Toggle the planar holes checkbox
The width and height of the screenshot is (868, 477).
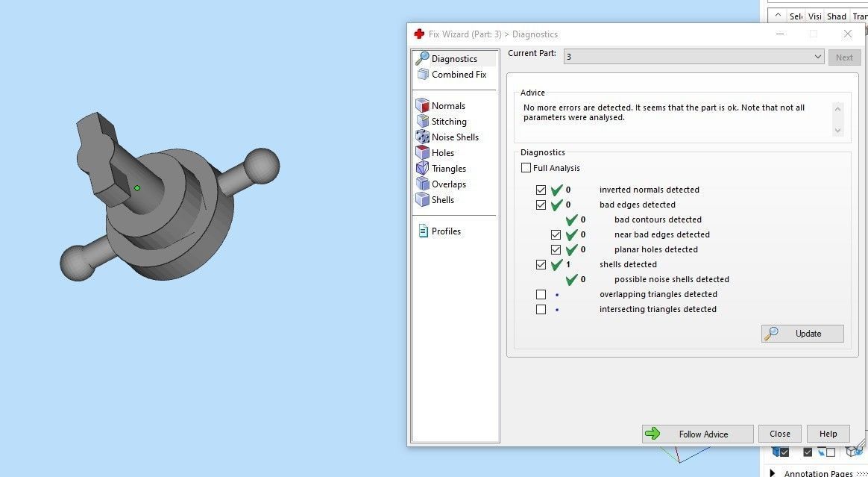click(556, 249)
